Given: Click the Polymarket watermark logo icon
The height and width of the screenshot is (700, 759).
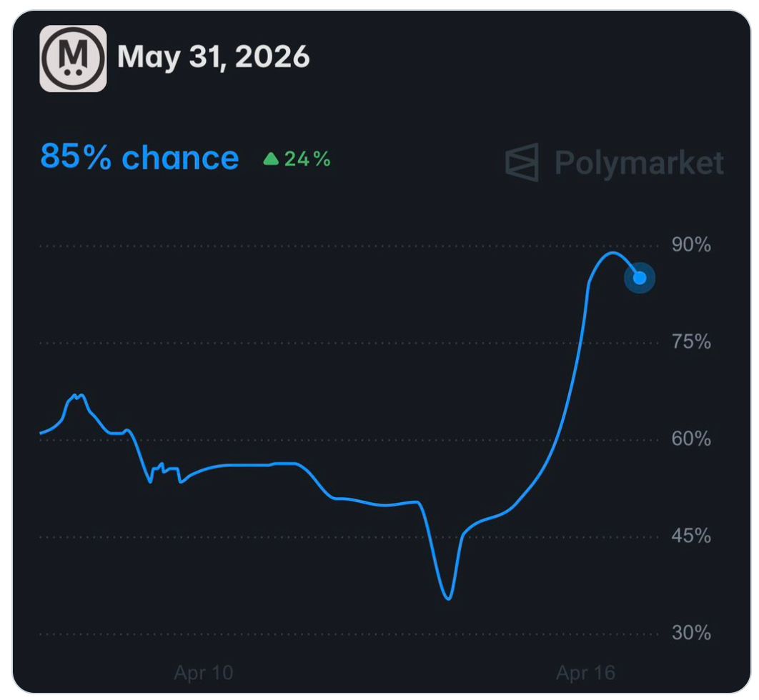Looking at the screenshot, I should [522, 162].
